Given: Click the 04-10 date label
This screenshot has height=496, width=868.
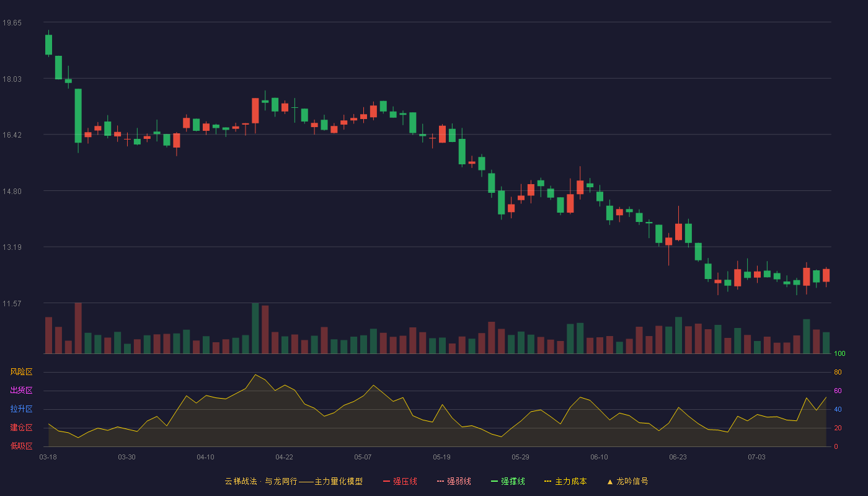Looking at the screenshot, I should [206, 457].
